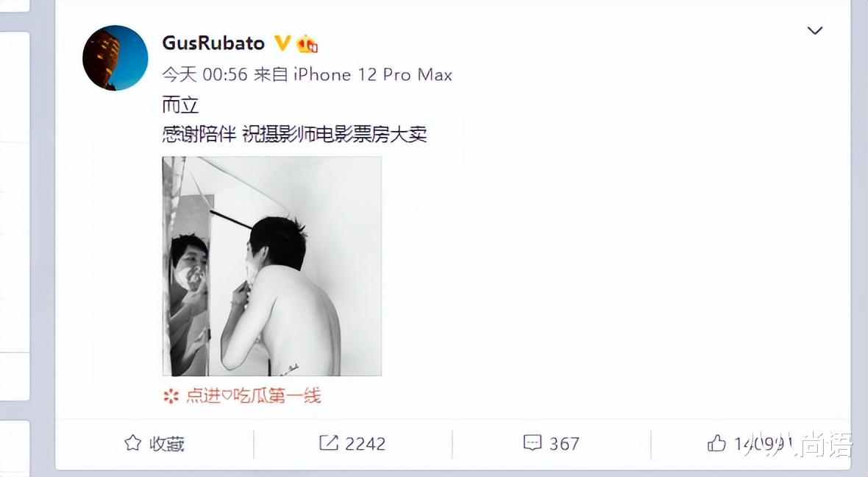The height and width of the screenshot is (477, 868).
Task: Click the GusRubato username link
Action: [213, 43]
